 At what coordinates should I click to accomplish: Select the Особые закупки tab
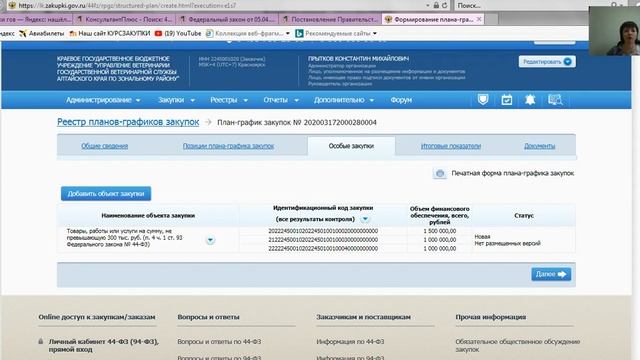[x=351, y=146]
